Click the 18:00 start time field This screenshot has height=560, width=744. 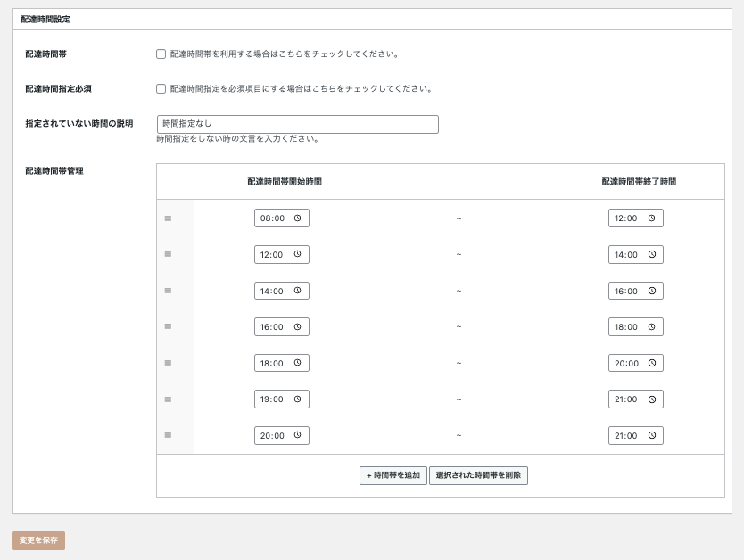pyautogui.click(x=272, y=363)
